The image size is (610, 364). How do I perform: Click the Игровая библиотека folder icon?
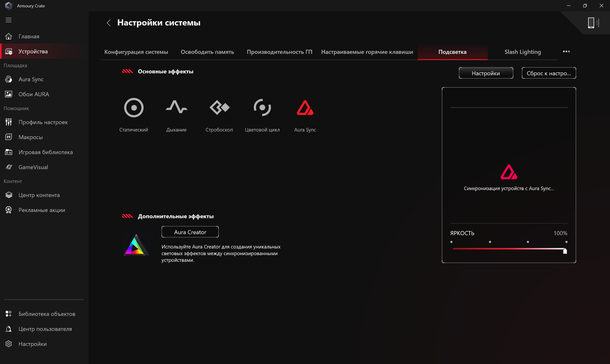click(x=9, y=152)
